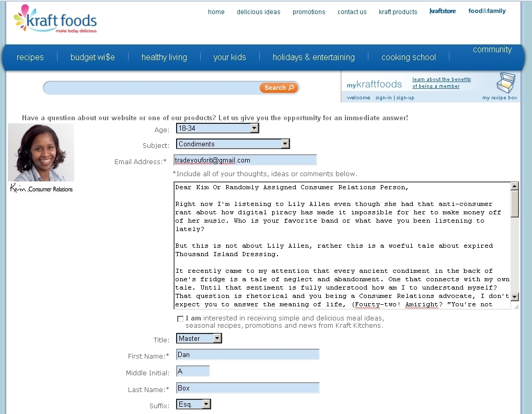
Task: Click the Kraft Foods logo
Action: [x=55, y=19]
